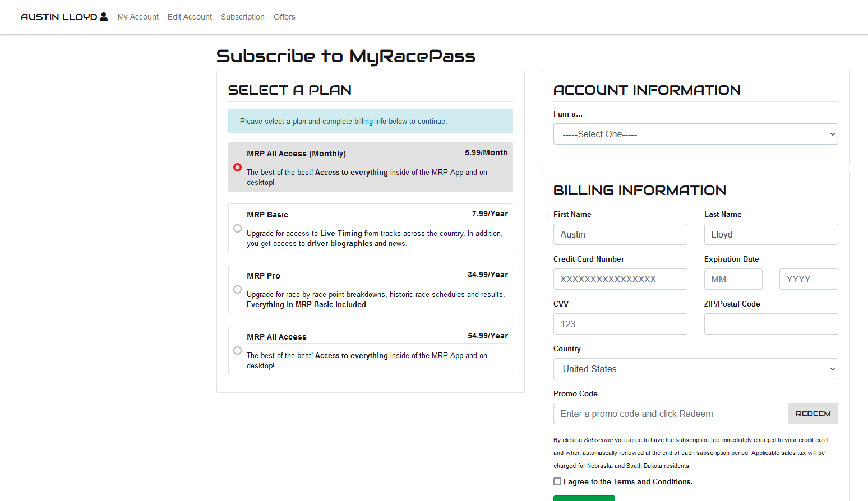868x501 pixels.
Task: Select the expiration month MM field
Action: pyautogui.click(x=733, y=279)
